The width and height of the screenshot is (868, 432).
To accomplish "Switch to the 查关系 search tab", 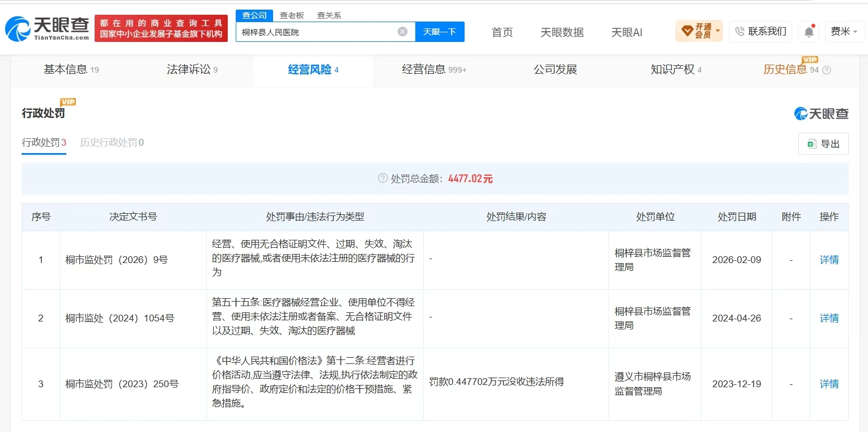I will (x=329, y=15).
